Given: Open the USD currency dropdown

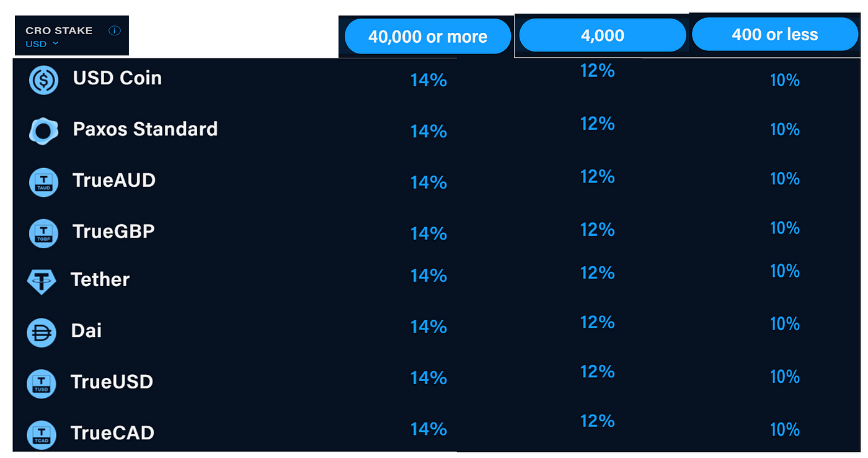Looking at the screenshot, I should (x=42, y=43).
